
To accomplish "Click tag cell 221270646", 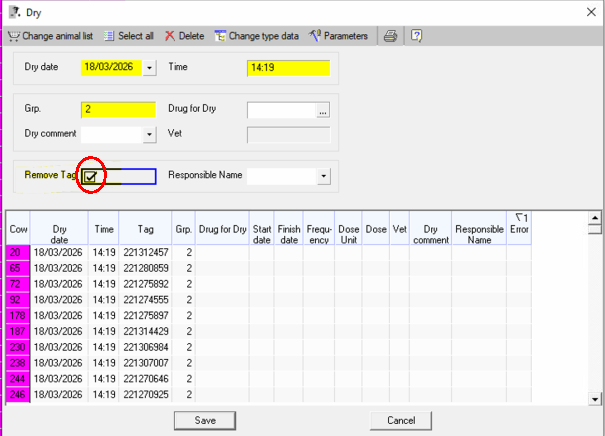I will click(x=145, y=379).
